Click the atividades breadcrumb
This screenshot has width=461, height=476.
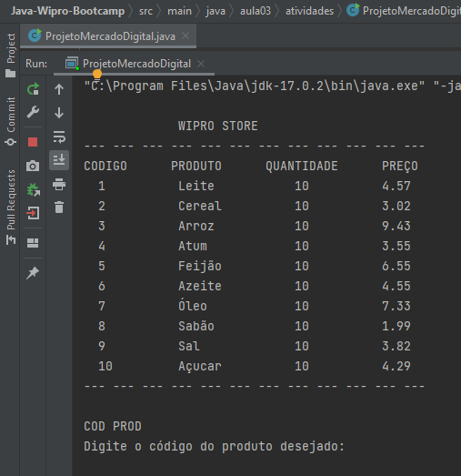[310, 11]
